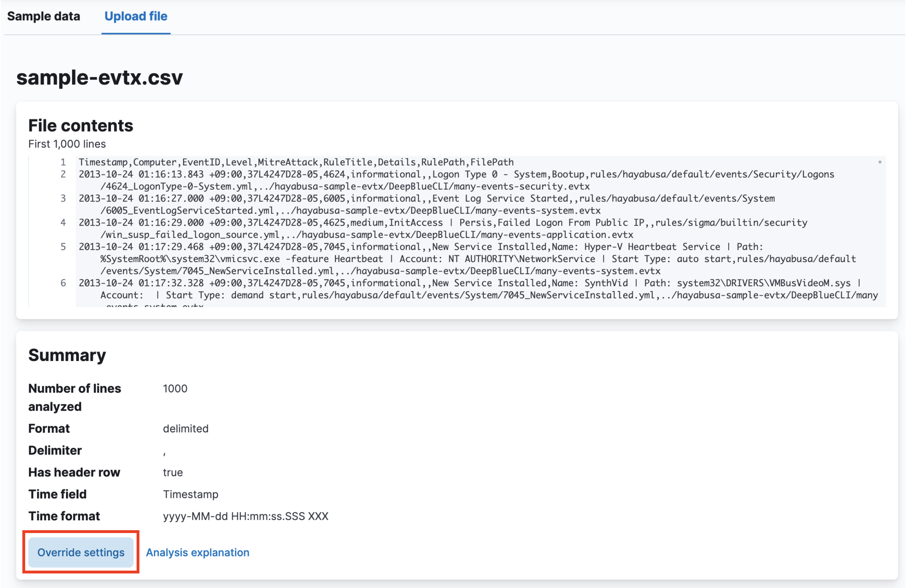Select the Upload file tab
906x588 pixels.
click(x=136, y=16)
